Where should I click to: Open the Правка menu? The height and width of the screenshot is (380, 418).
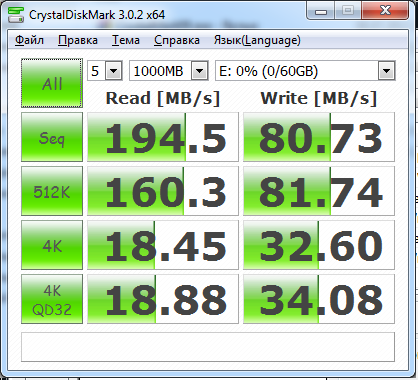(78, 40)
